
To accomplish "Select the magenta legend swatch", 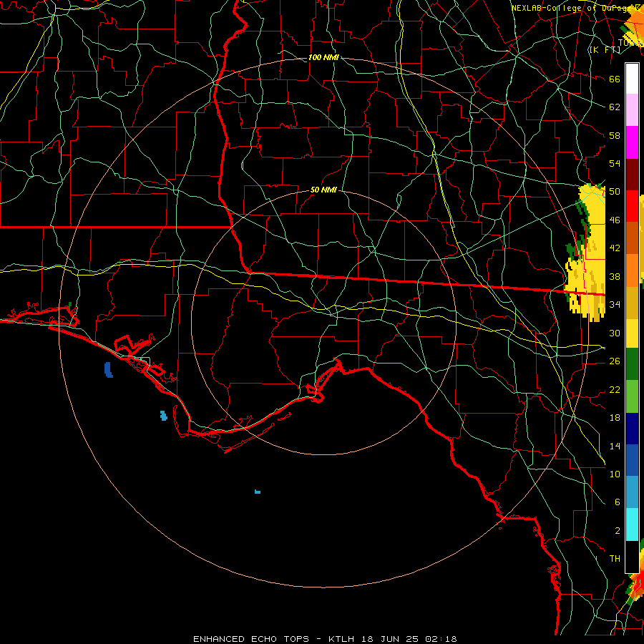I will point(632,142).
